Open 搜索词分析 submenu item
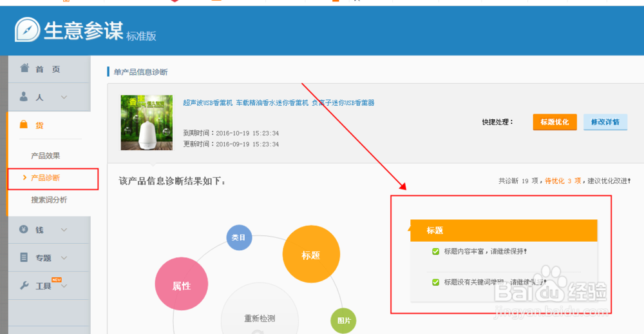This screenshot has height=334, width=644. (49, 200)
